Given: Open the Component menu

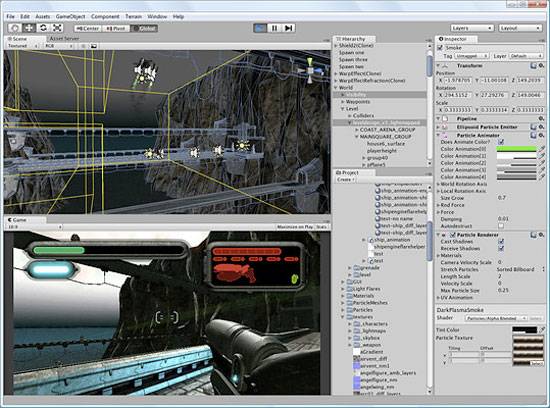Looking at the screenshot, I should coord(105,16).
